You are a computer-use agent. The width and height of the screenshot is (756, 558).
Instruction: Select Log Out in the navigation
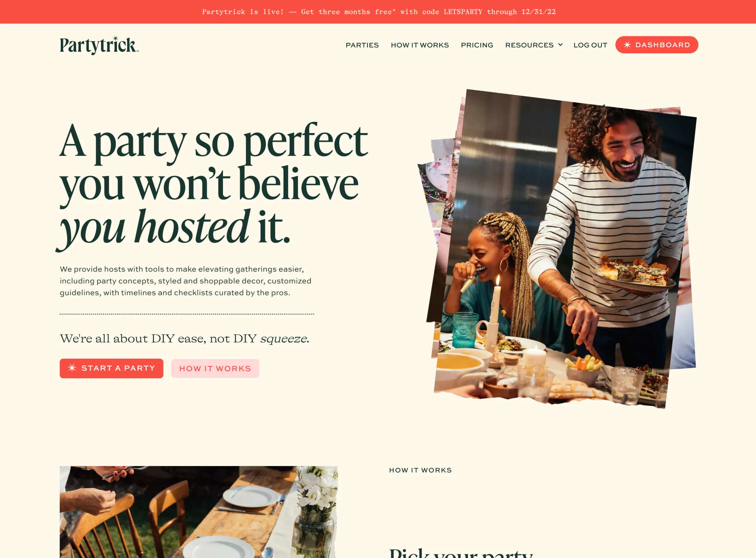(590, 45)
